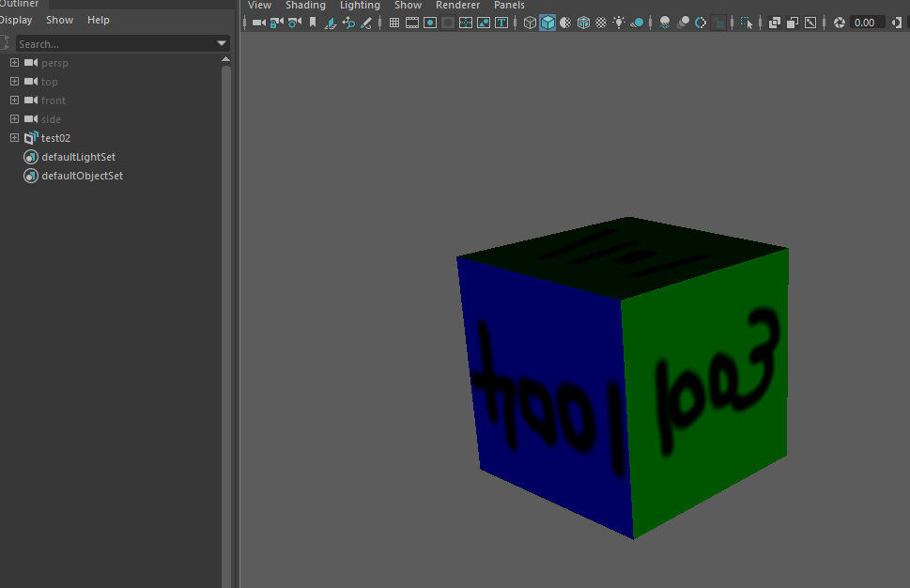
Task: Select the wireframe display mode icon
Action: point(529,23)
